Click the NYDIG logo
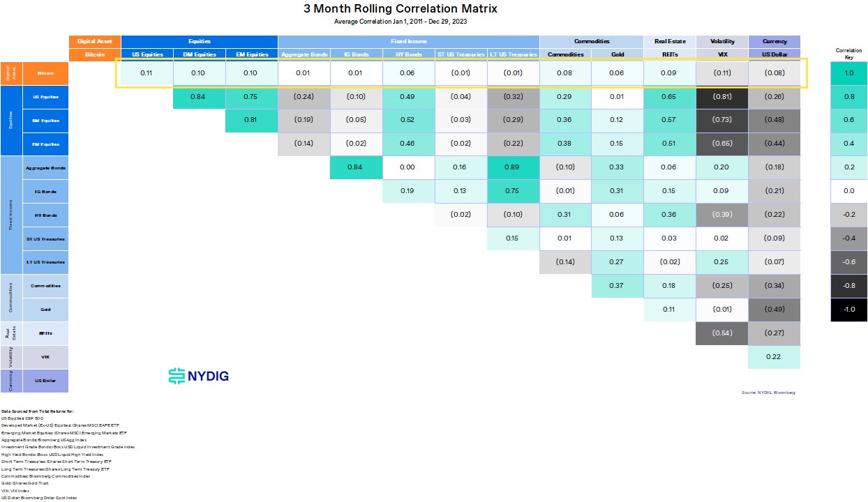Viewport: 868px width, 502px height. pyautogui.click(x=199, y=376)
